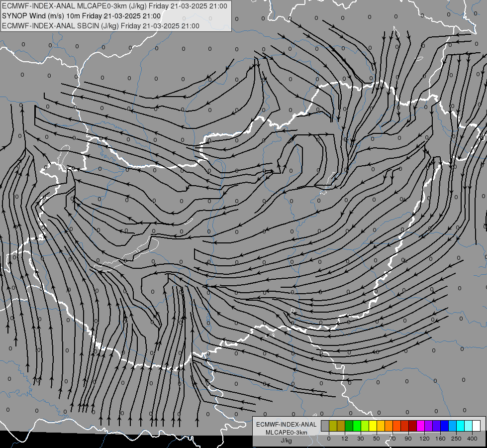Select the lime yellow-green legend swatch

pos(365,426)
